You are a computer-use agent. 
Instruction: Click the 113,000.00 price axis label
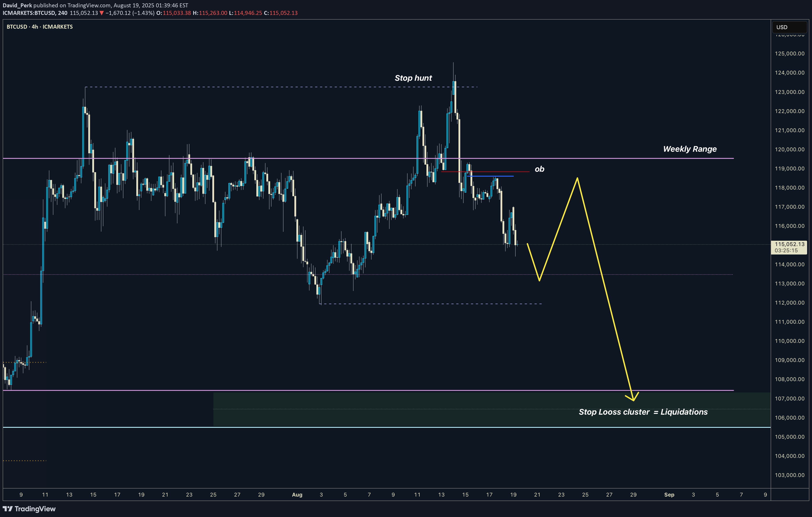coord(789,283)
